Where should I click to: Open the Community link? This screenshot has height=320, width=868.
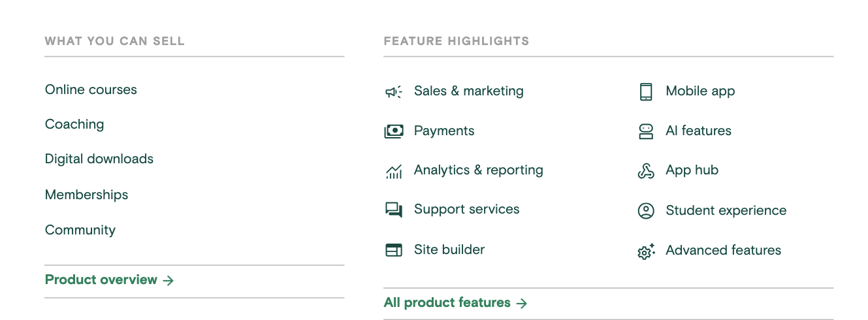[x=80, y=230]
